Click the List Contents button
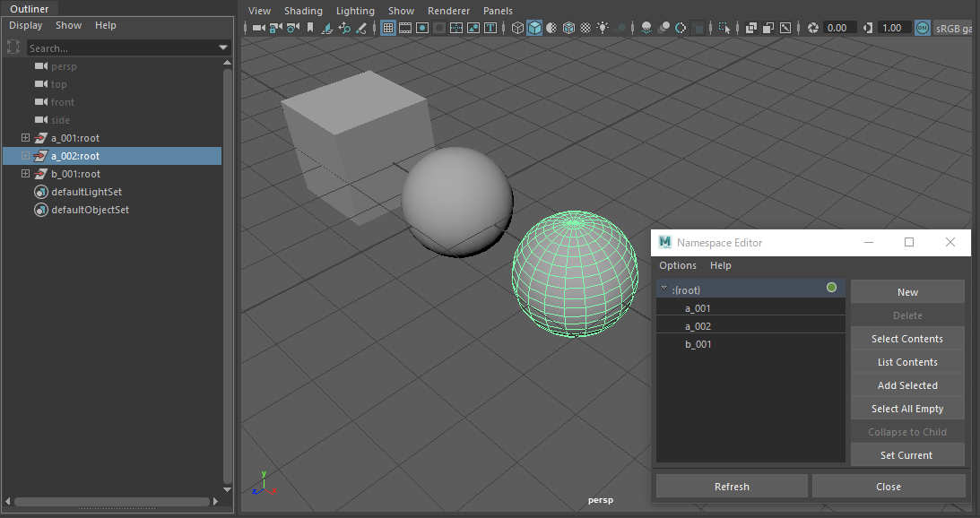The width and height of the screenshot is (980, 518). 907,362
